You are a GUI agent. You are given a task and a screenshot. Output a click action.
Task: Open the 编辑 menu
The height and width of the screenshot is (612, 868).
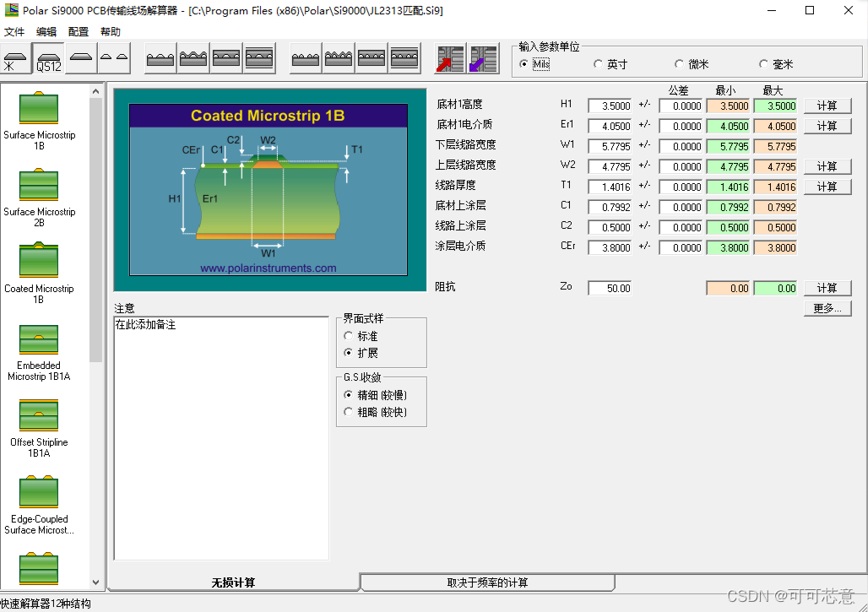click(46, 31)
